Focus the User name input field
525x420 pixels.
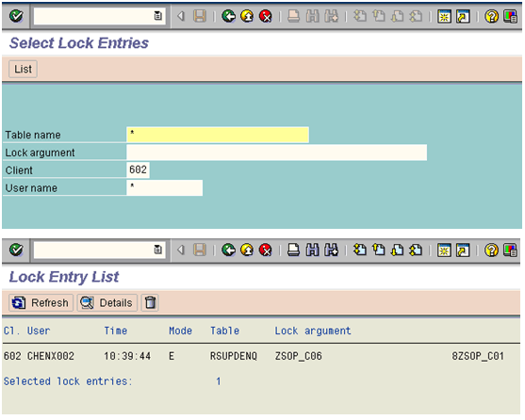click(164, 188)
